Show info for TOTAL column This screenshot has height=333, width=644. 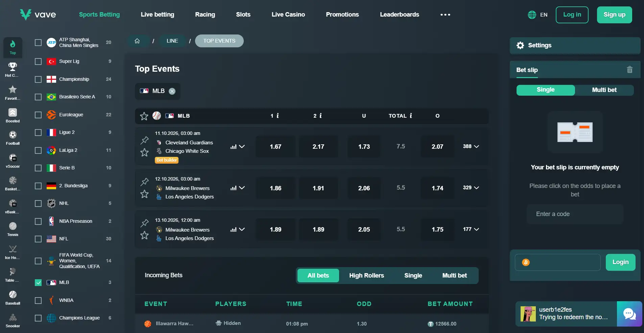tap(411, 116)
